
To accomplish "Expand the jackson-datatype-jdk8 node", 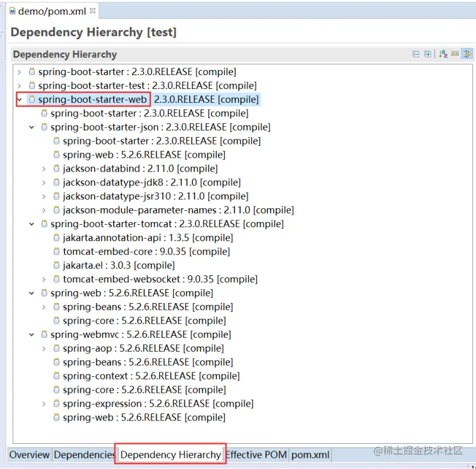I will 44,182.
